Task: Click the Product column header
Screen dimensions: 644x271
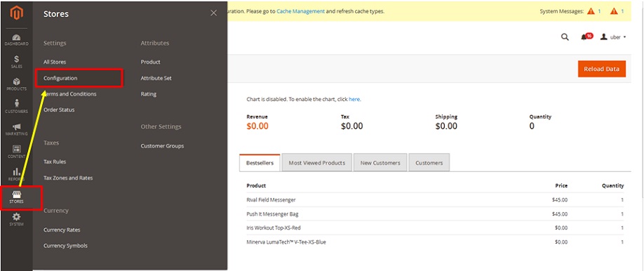Action: click(x=256, y=185)
